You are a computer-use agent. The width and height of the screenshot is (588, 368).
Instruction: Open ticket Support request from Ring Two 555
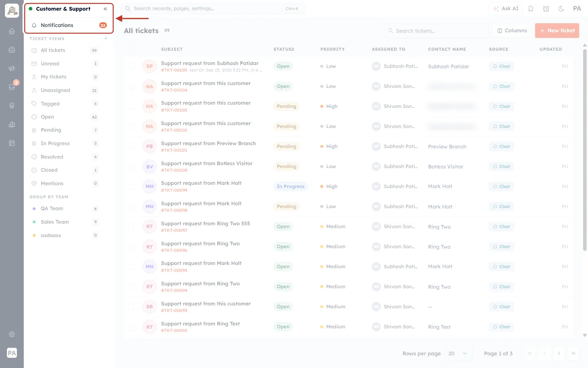click(205, 224)
